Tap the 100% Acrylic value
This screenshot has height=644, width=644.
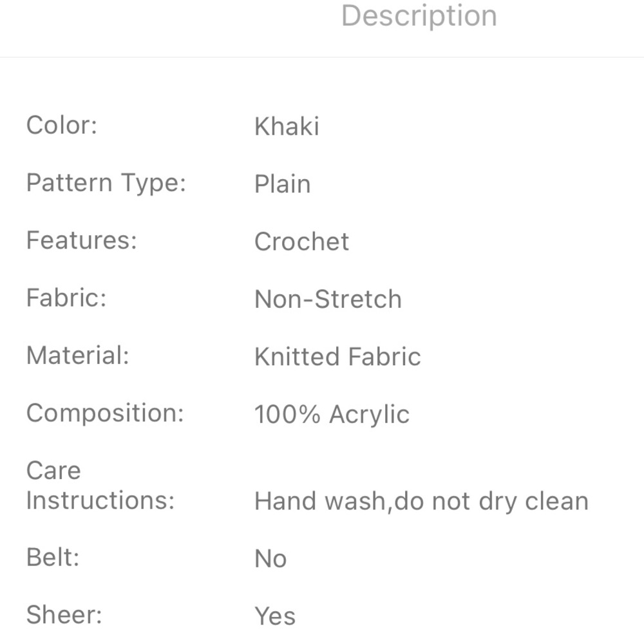pos(332,414)
